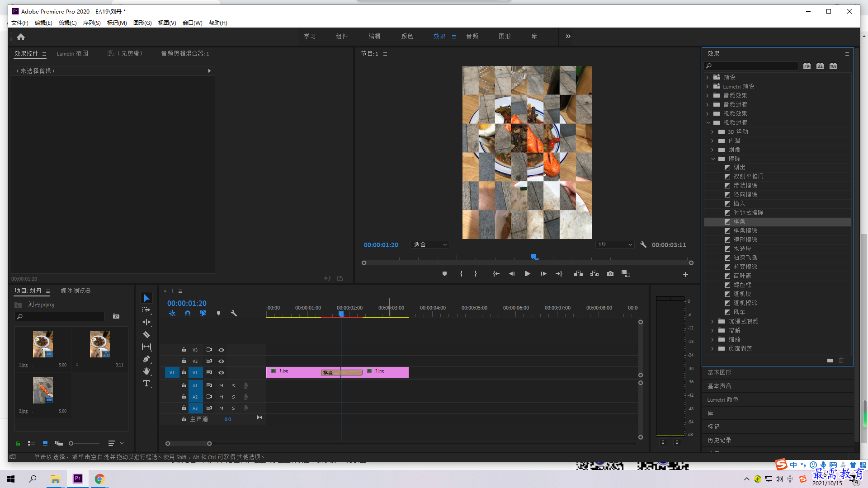Show more workspaces with double chevron
This screenshot has width=868, height=488.
pyautogui.click(x=568, y=36)
